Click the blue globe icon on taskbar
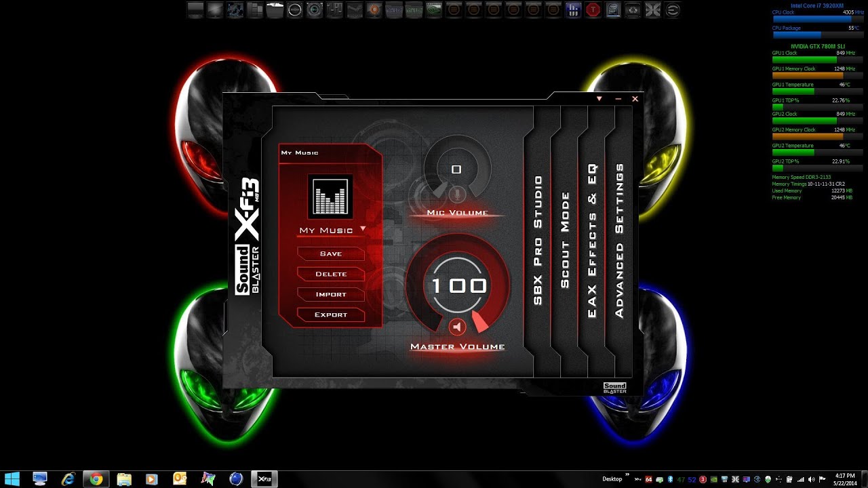 (236, 479)
